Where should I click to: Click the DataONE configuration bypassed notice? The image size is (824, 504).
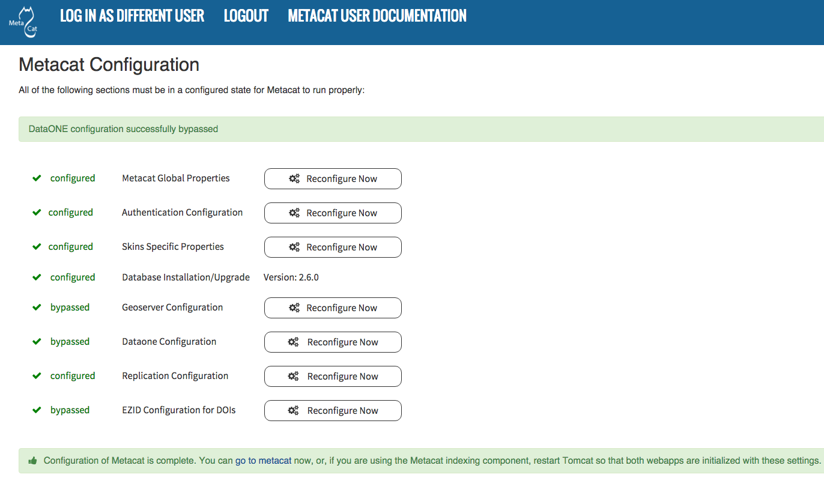(x=123, y=129)
